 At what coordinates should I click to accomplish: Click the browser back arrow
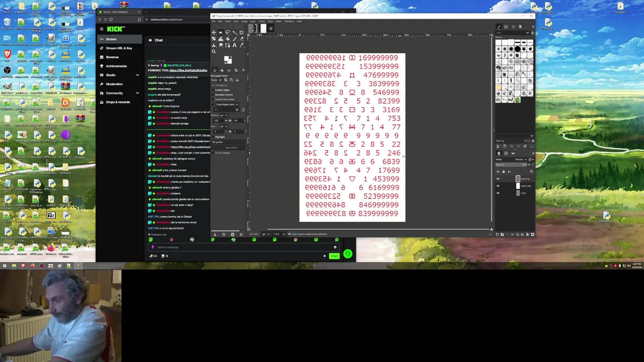coord(100,19)
